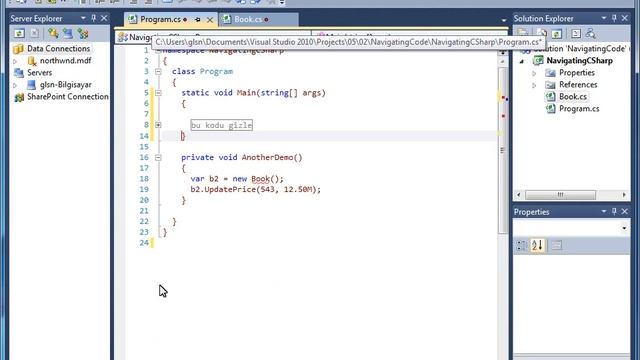
Task: Click the AnotherDemo method name
Action: (268, 158)
